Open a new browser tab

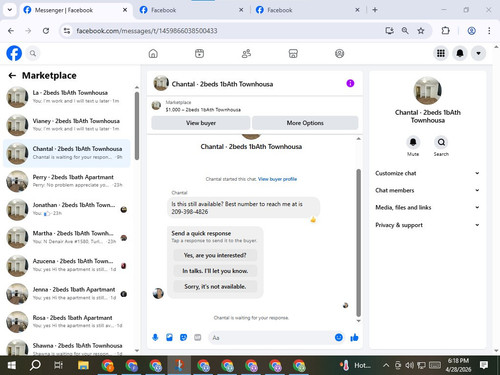coord(375,10)
